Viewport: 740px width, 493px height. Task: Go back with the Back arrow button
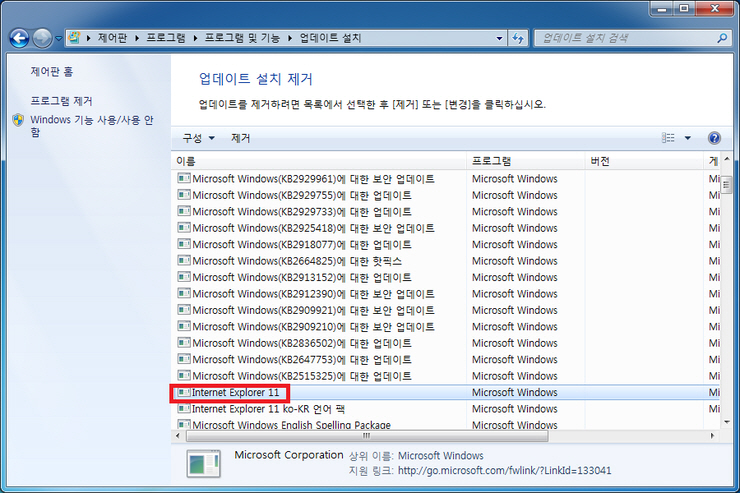(19, 38)
